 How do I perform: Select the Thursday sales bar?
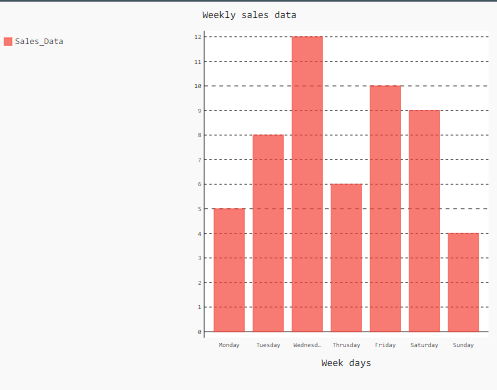pos(346,258)
